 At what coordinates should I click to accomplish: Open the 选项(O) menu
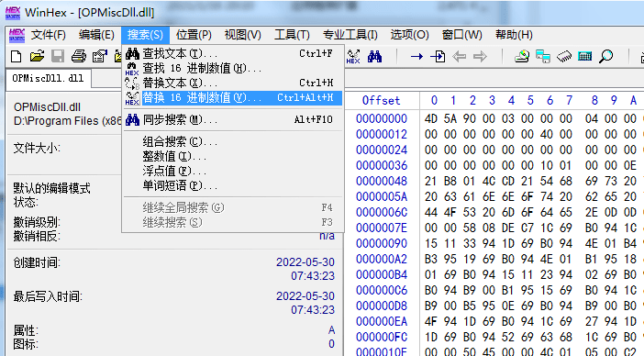coord(409,35)
